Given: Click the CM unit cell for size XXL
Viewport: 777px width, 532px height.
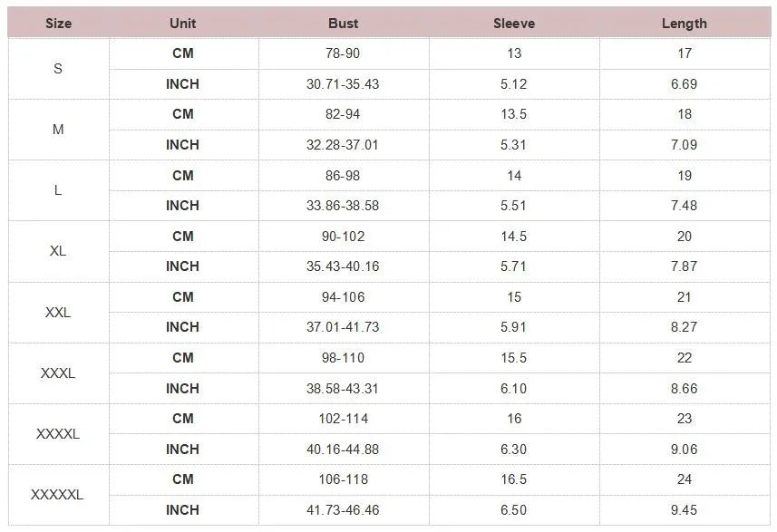Looking at the screenshot, I should pos(182,297).
